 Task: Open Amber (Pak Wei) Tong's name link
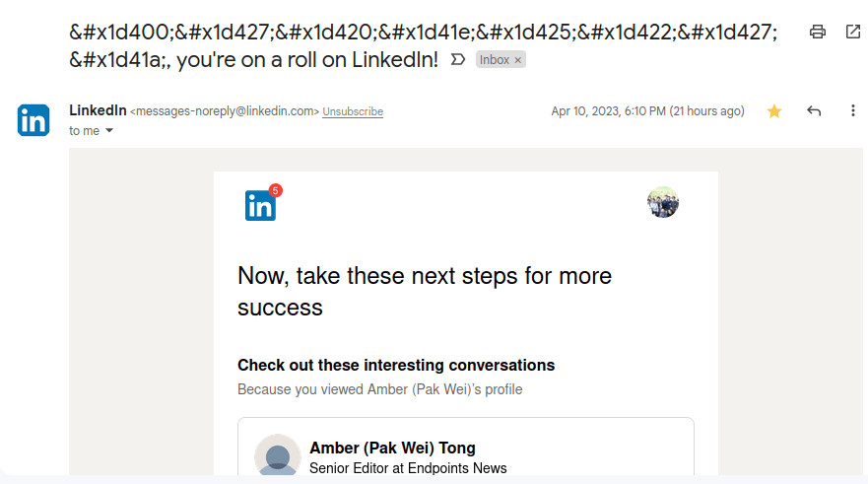(392, 449)
